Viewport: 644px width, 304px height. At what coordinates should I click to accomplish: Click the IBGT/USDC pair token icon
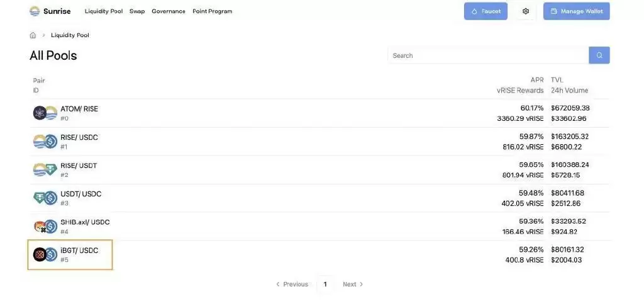coord(45,255)
